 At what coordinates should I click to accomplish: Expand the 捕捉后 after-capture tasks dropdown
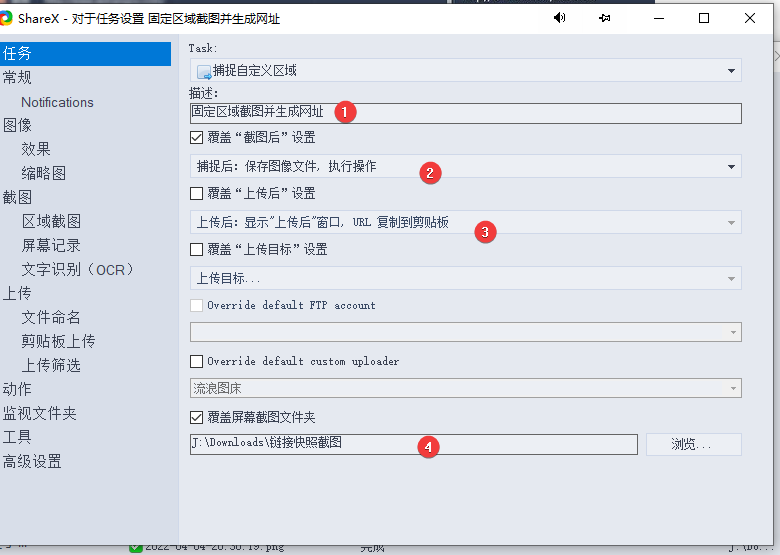(x=465, y=166)
